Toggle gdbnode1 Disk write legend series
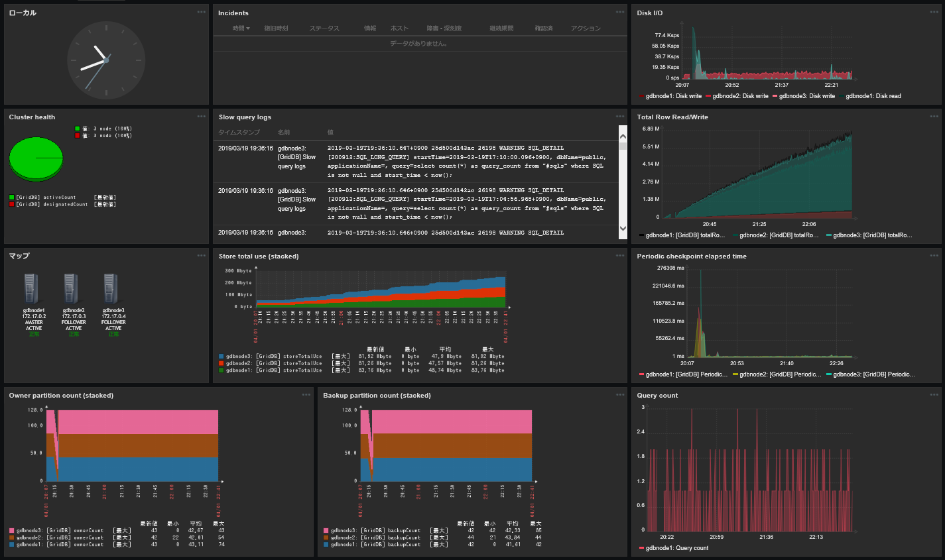This screenshot has width=945, height=560. (670, 96)
